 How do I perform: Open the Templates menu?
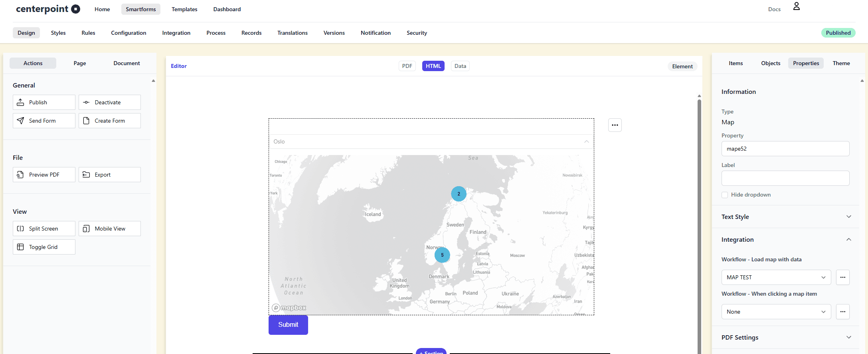184,9
